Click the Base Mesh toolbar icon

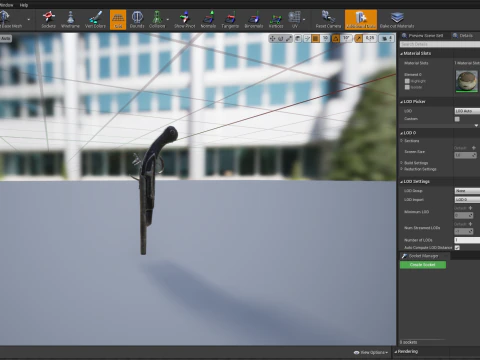11,20
